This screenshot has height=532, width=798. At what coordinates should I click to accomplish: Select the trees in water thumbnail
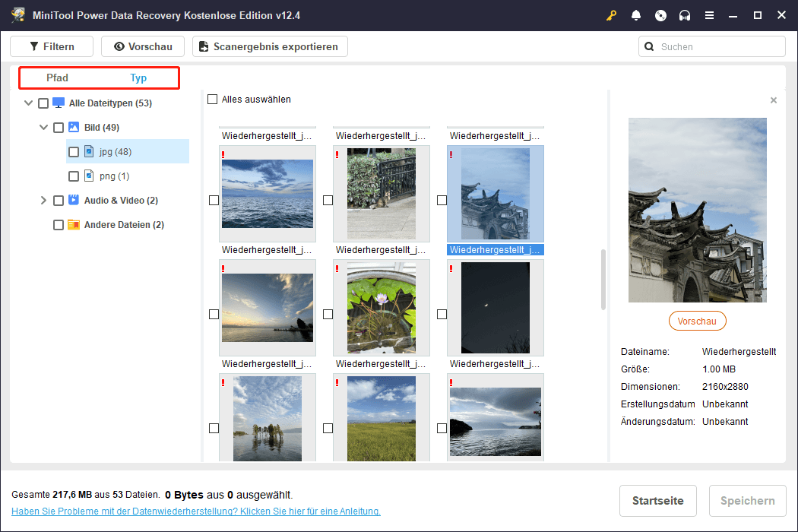click(268, 418)
